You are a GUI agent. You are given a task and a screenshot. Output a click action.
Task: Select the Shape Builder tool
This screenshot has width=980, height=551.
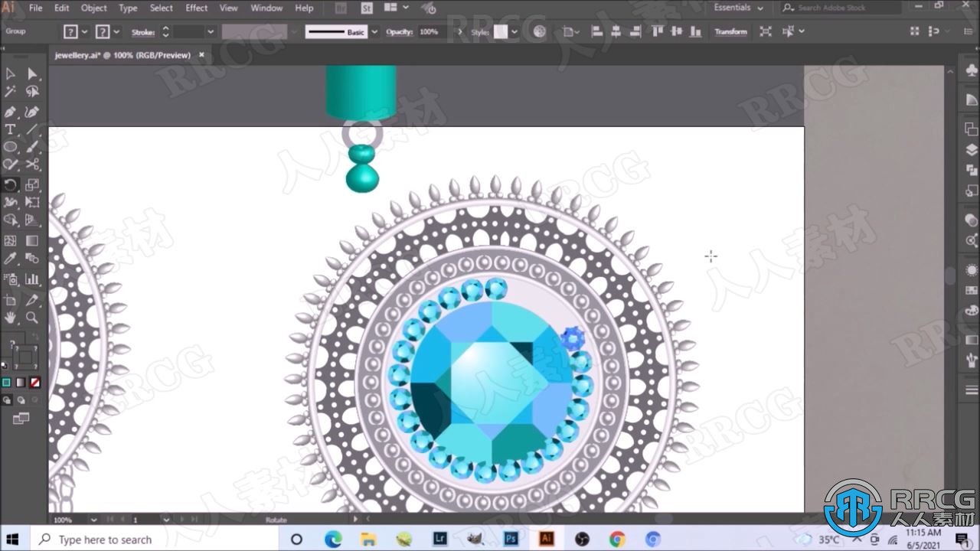tap(10, 221)
